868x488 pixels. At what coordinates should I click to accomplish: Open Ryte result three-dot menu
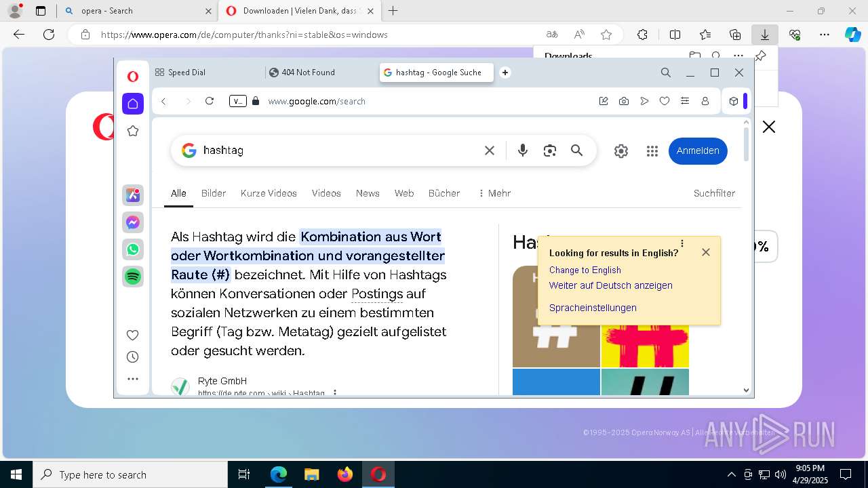click(334, 393)
